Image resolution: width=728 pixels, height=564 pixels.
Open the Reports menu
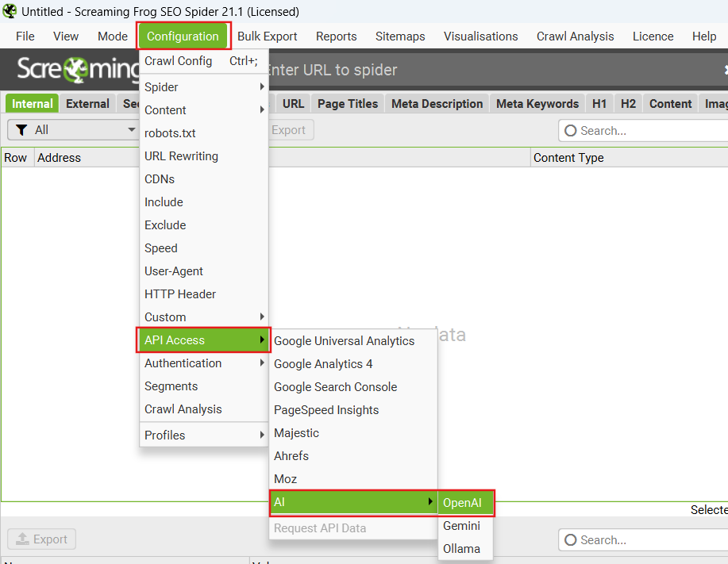click(337, 36)
